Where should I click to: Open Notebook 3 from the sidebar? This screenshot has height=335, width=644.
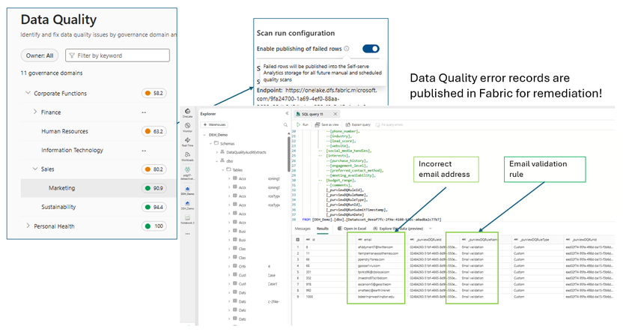tap(187, 219)
